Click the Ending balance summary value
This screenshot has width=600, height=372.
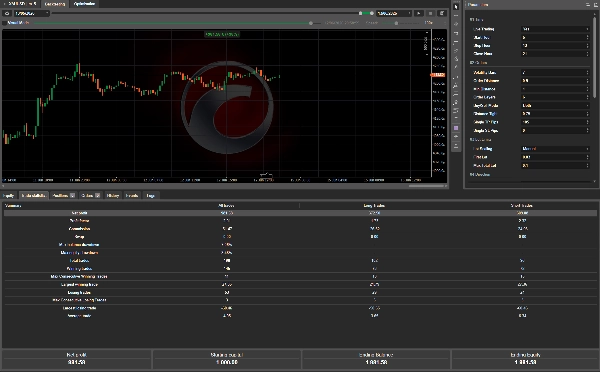point(376,362)
